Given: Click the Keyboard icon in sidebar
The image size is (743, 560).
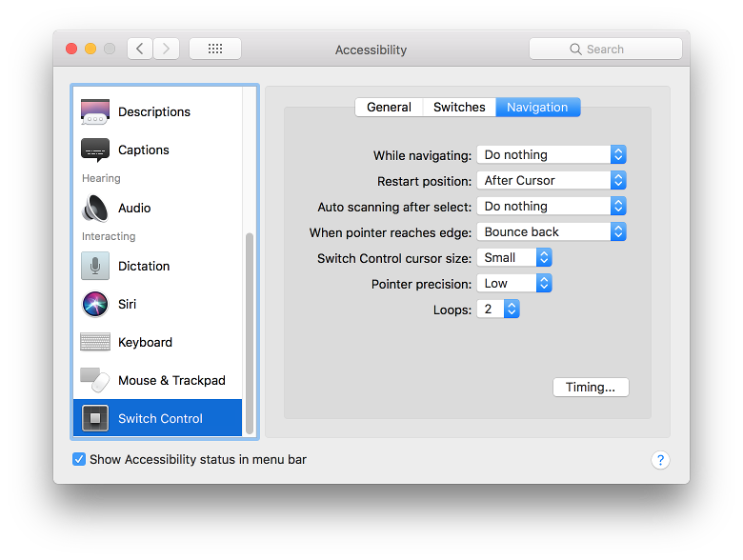Looking at the screenshot, I should (x=95, y=342).
